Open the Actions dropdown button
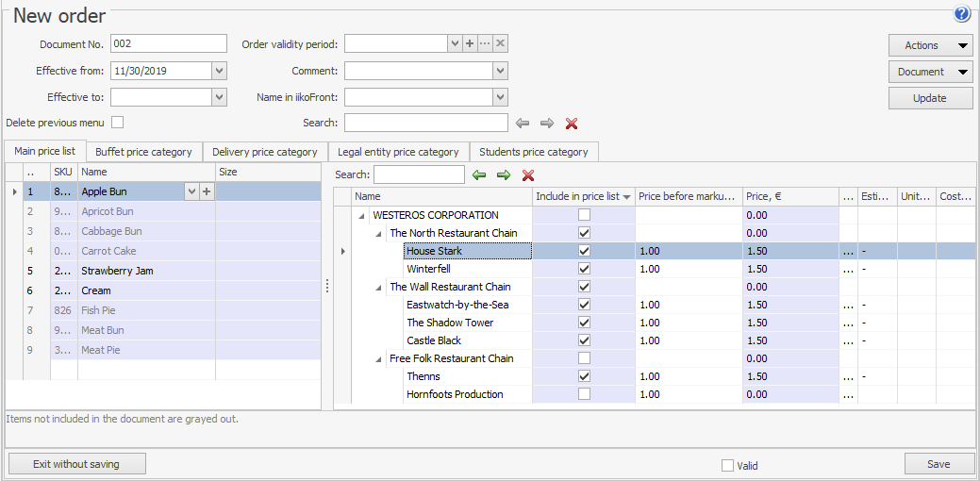Viewport: 980px width, 481px height. (x=930, y=45)
